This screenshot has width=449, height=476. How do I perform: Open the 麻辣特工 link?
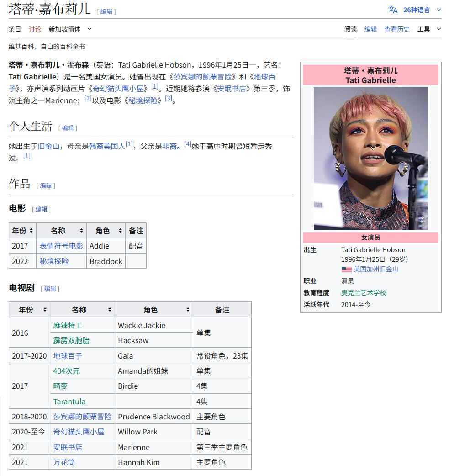click(68, 325)
